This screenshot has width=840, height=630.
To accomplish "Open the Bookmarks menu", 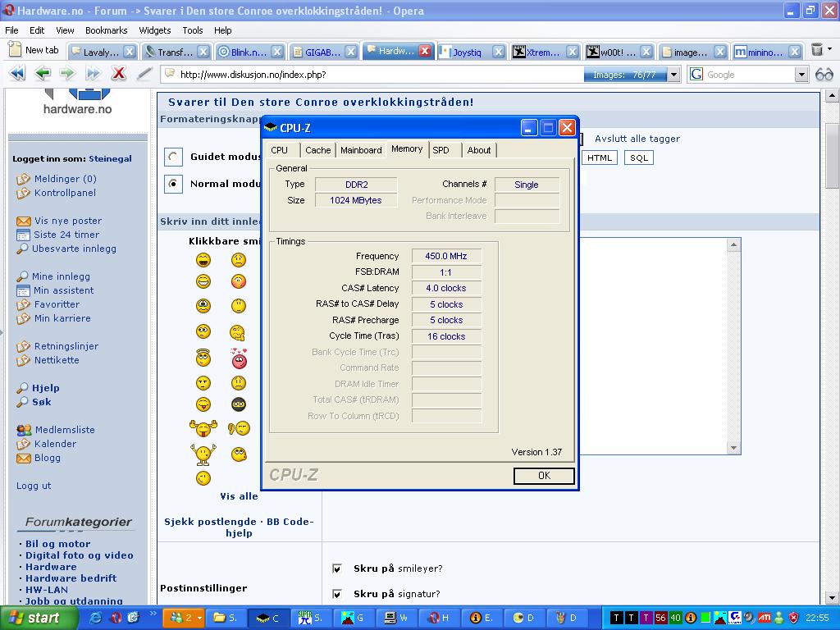I will (x=106, y=30).
